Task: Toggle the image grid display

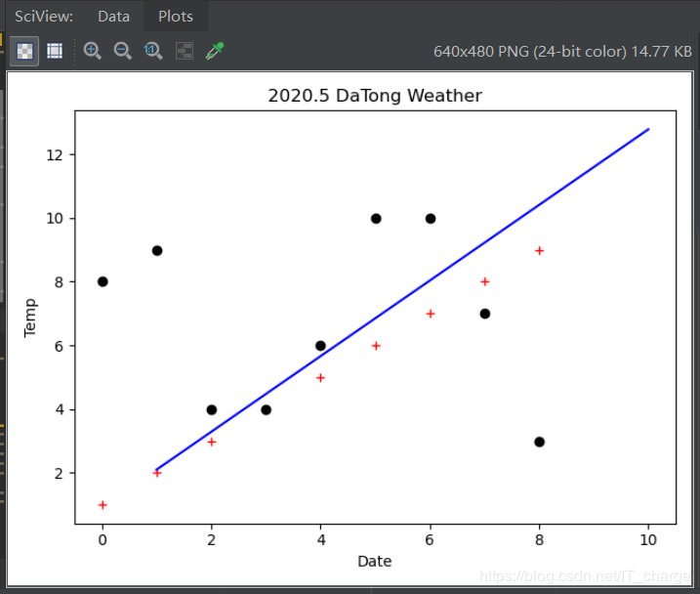Action: click(55, 51)
